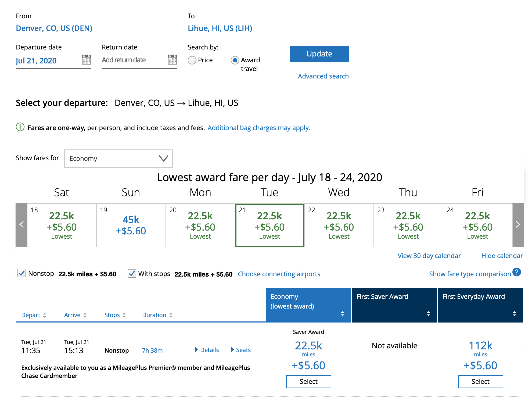
Task: Expand the Seats disclosure
Action: pos(241,350)
